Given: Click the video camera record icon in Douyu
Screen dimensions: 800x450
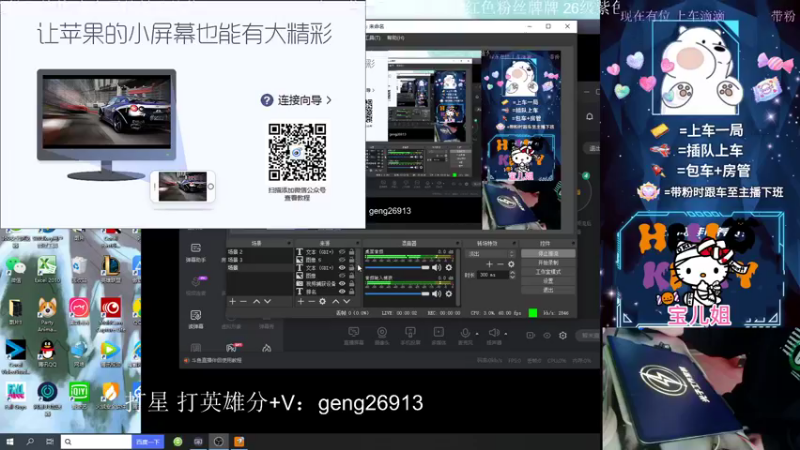Looking at the screenshot, I should 531,335.
